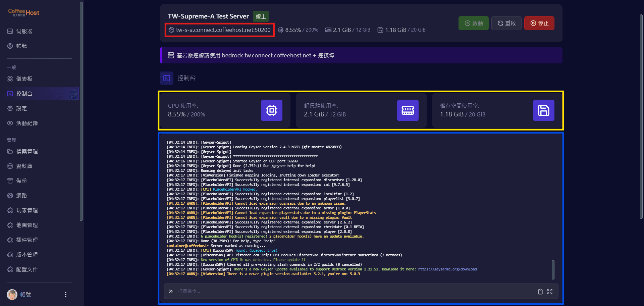Click the CPU chip icon tile
Screen dimensions: 644x306
[x=272, y=110]
